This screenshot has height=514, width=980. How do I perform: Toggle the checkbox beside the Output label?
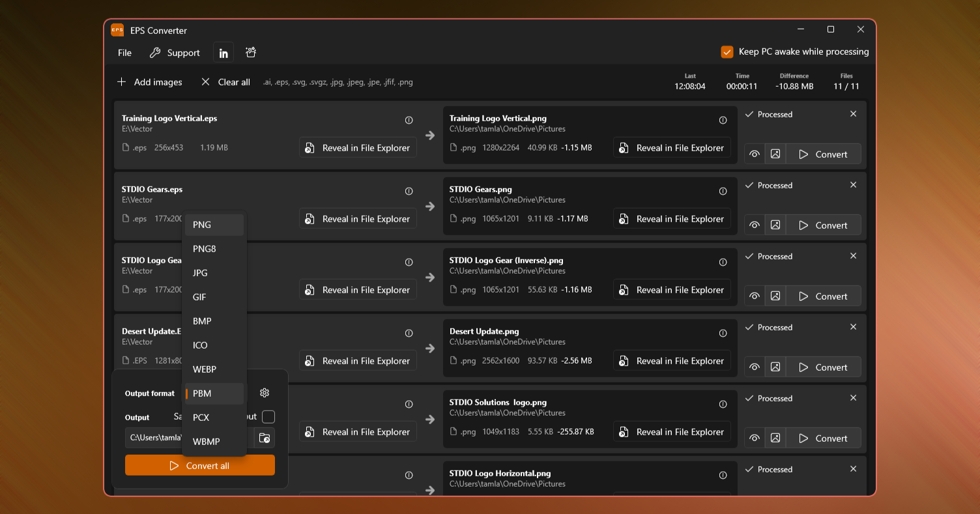pyautogui.click(x=268, y=417)
